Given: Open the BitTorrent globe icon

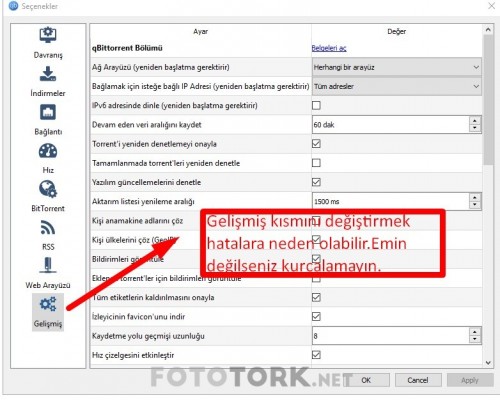Looking at the screenshot, I should click(x=48, y=189).
